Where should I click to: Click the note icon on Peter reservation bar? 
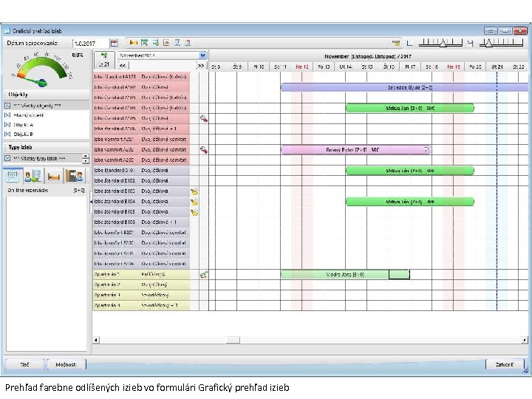426,149
